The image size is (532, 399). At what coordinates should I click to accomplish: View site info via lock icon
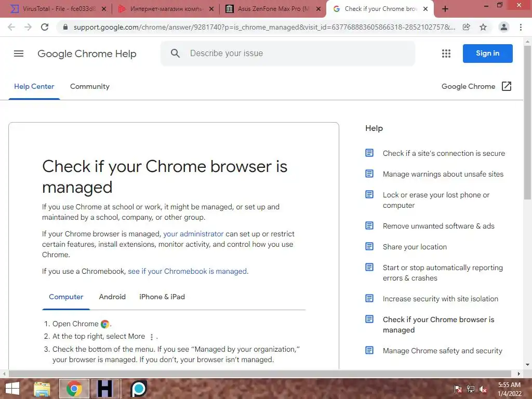(x=65, y=27)
